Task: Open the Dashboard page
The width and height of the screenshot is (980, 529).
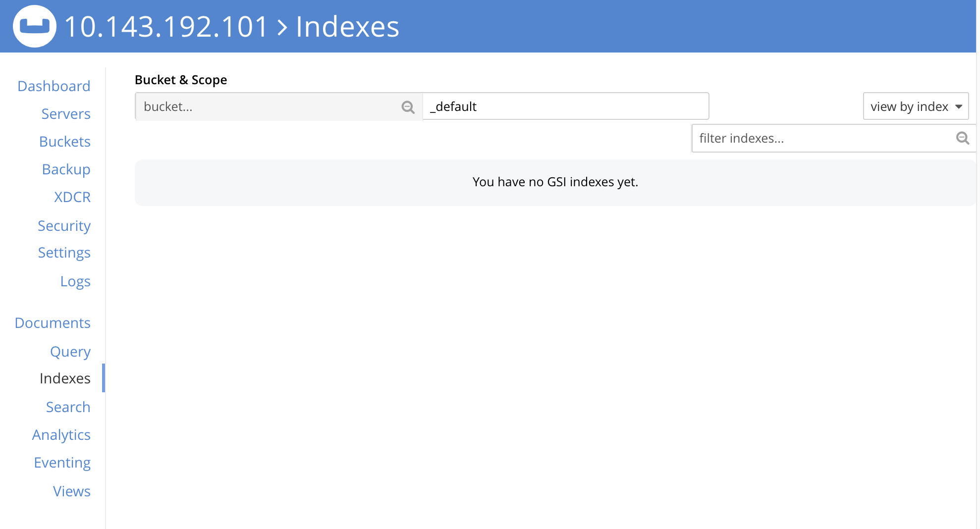Action: [x=54, y=85]
